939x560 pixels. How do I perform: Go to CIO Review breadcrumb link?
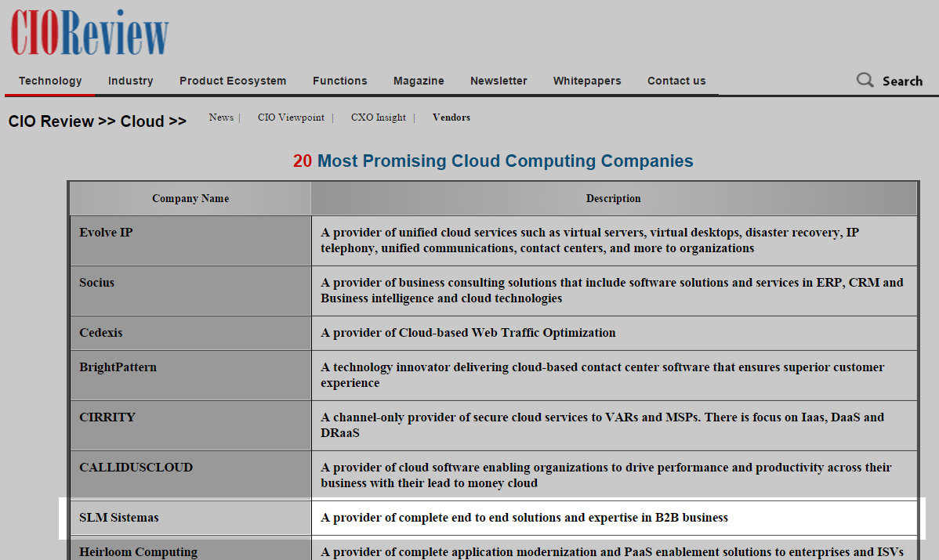point(51,121)
